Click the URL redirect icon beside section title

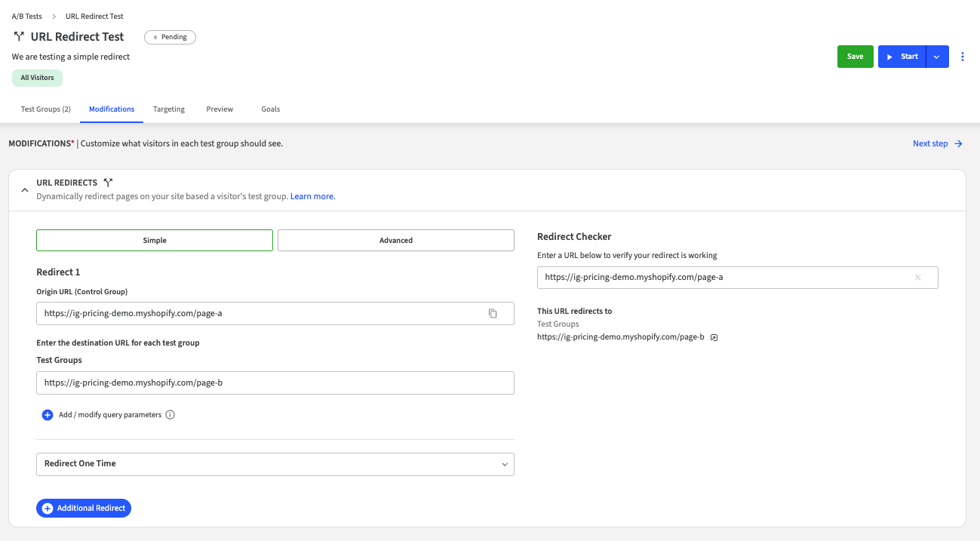pos(109,183)
